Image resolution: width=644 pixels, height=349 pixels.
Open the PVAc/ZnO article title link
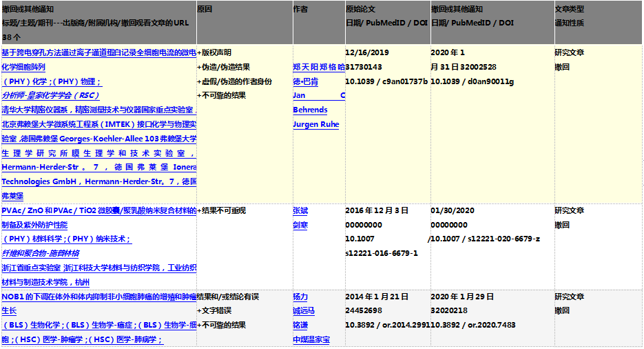(98, 210)
